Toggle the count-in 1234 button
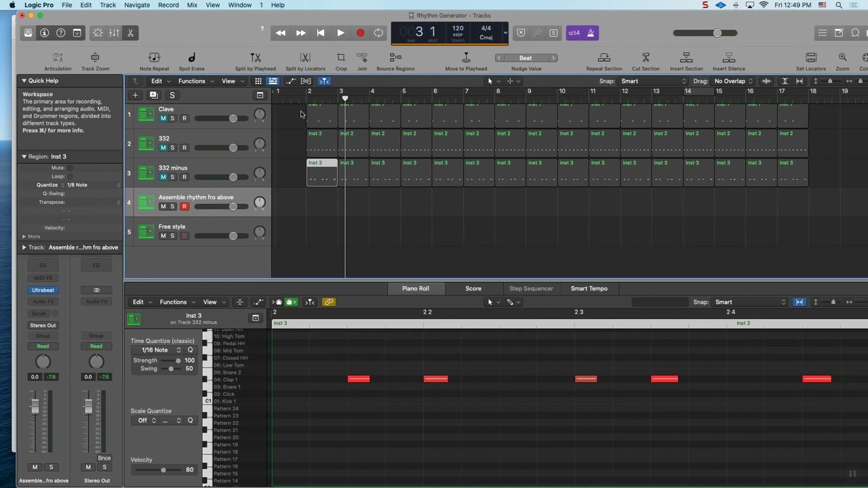This screenshot has height=488, width=868. (x=574, y=33)
